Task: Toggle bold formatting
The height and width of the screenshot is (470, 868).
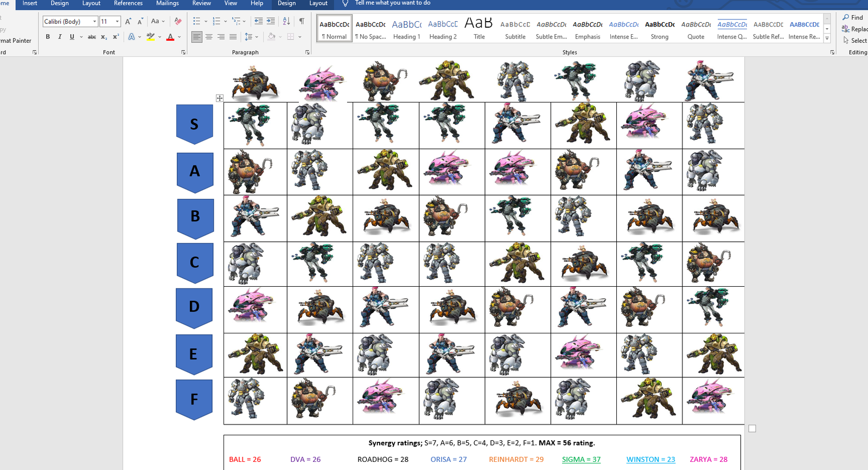Action: [48, 37]
